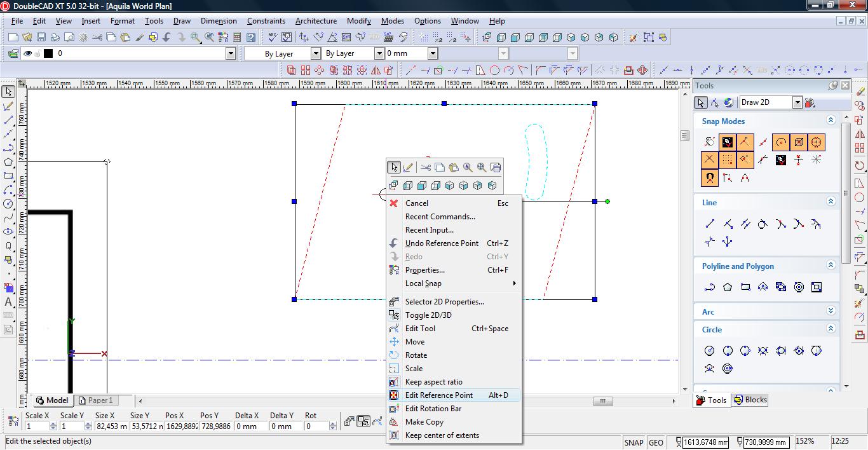The width and height of the screenshot is (868, 450).
Task: Open the Architecture menu
Action: (316, 21)
